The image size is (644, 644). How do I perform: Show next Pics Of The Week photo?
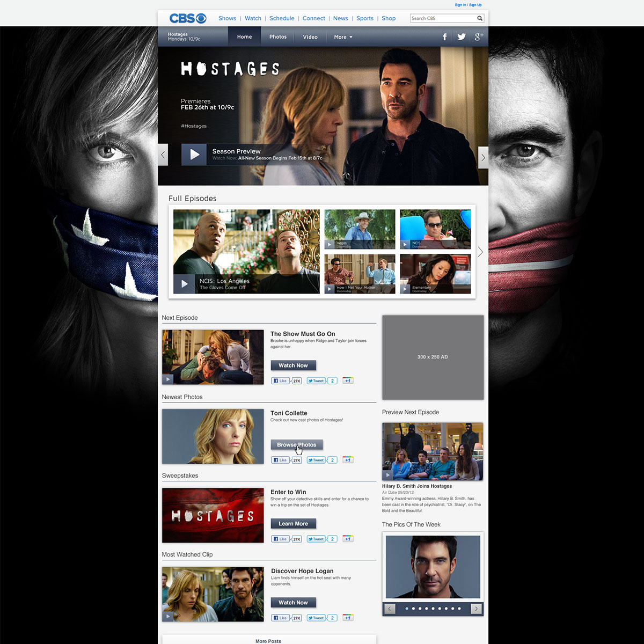pos(475,609)
